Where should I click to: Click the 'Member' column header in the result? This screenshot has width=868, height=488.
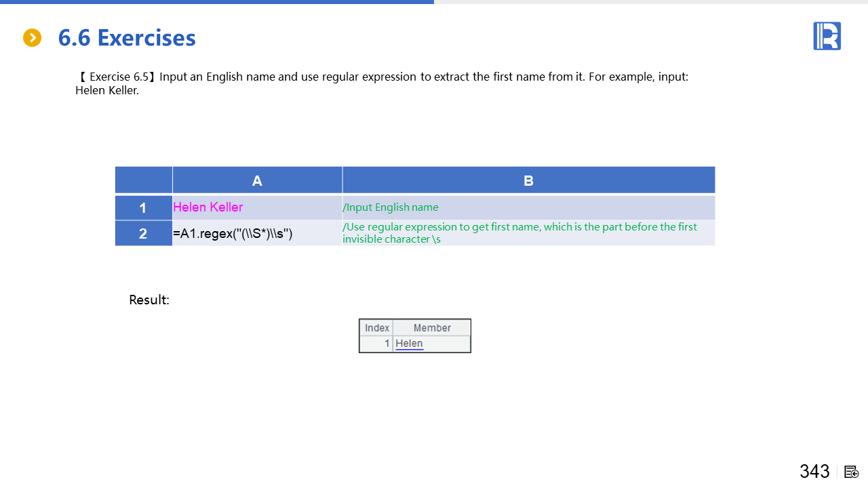pos(432,328)
